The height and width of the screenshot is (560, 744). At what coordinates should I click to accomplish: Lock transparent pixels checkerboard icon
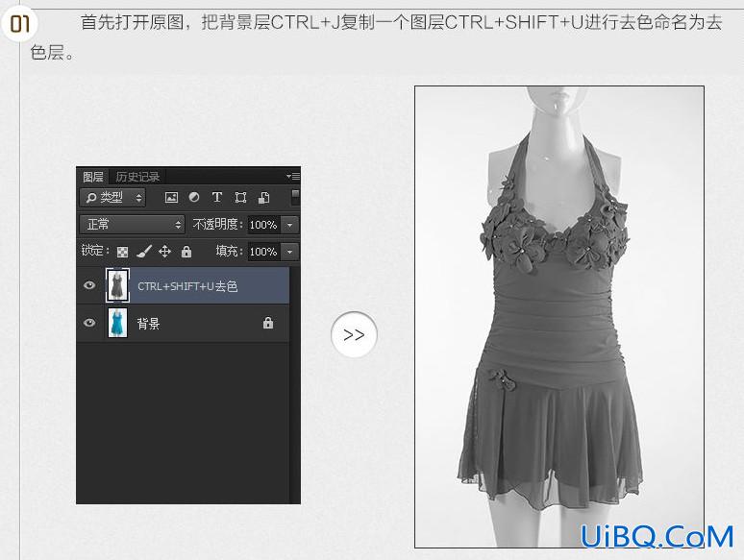point(122,252)
